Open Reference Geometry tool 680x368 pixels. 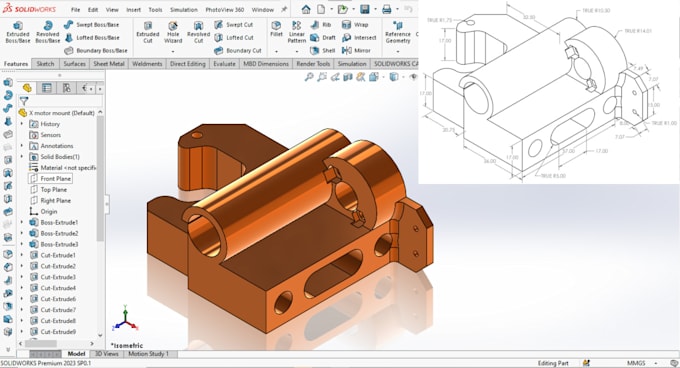(x=398, y=32)
